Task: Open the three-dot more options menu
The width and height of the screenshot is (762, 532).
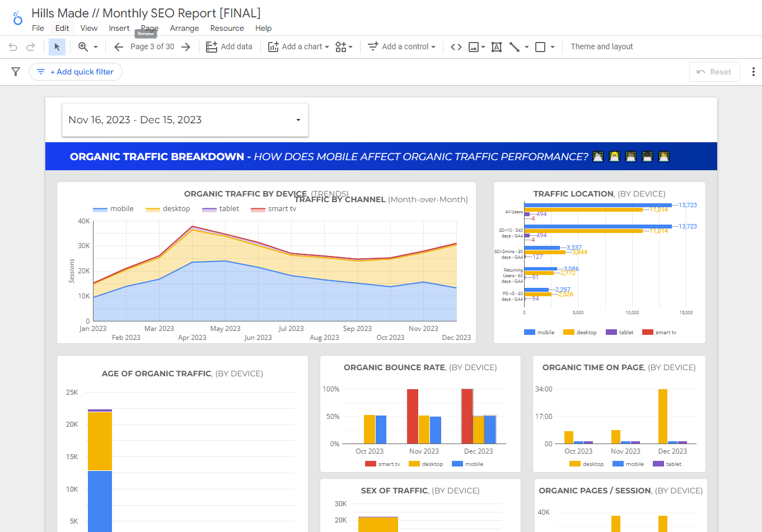Action: coord(753,72)
